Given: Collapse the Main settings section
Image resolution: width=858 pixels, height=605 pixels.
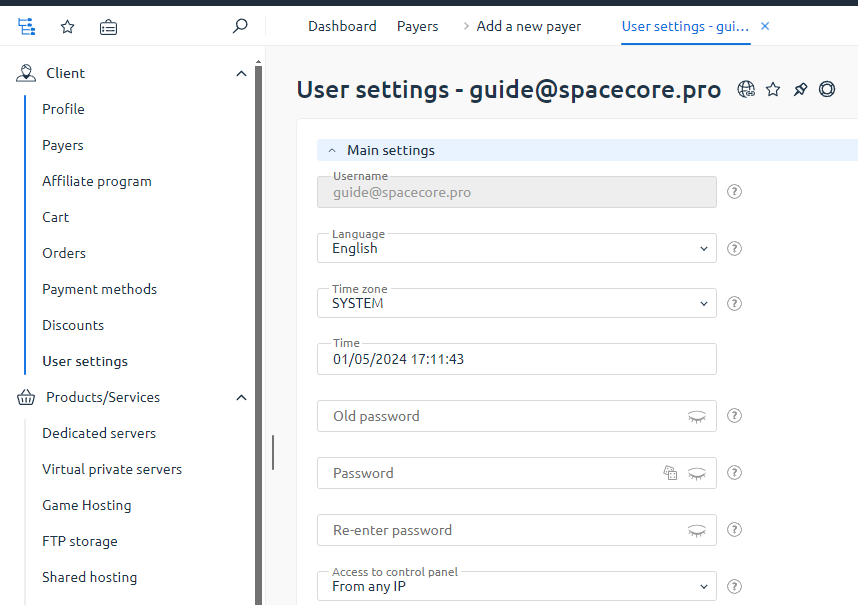Looking at the screenshot, I should point(332,150).
